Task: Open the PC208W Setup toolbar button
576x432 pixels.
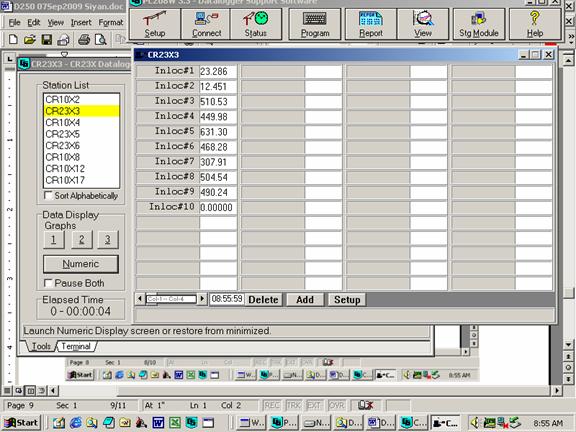Action: click(155, 24)
